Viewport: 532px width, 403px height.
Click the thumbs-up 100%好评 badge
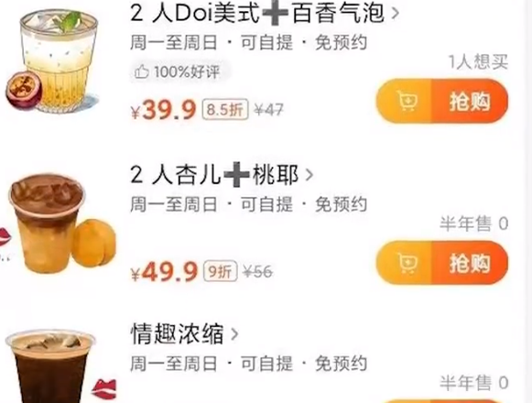[x=177, y=72]
